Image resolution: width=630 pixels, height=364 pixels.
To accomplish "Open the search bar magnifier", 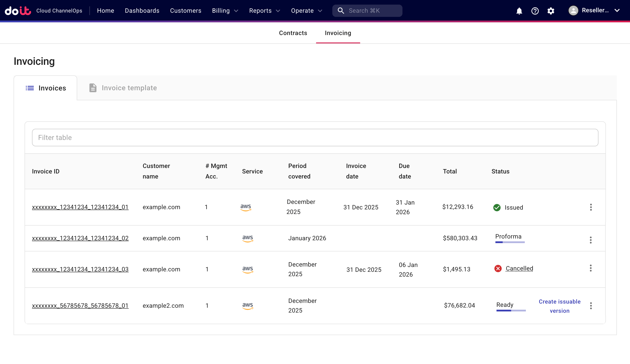I will 341,11.
